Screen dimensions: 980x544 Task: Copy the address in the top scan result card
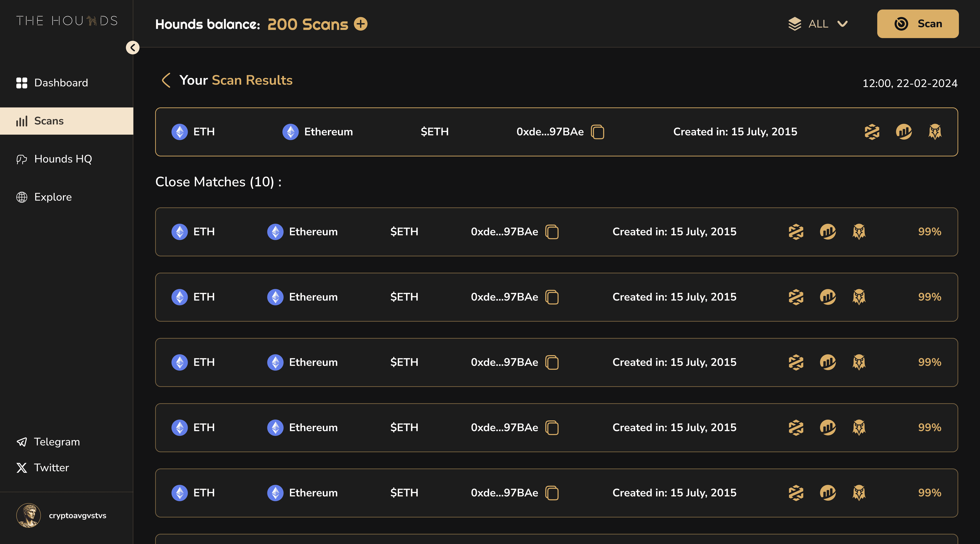(x=597, y=132)
